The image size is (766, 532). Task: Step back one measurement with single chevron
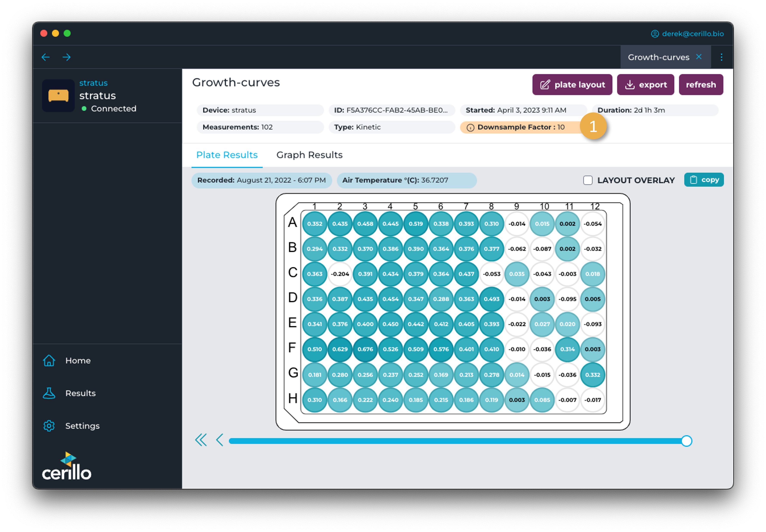click(219, 440)
